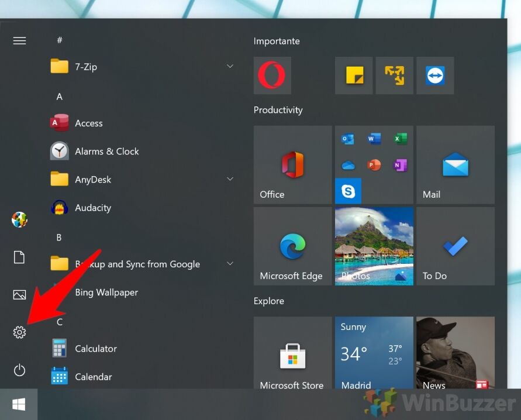Jump using the # letter header
Image resolution: width=521 pixels, height=420 pixels.
60,40
